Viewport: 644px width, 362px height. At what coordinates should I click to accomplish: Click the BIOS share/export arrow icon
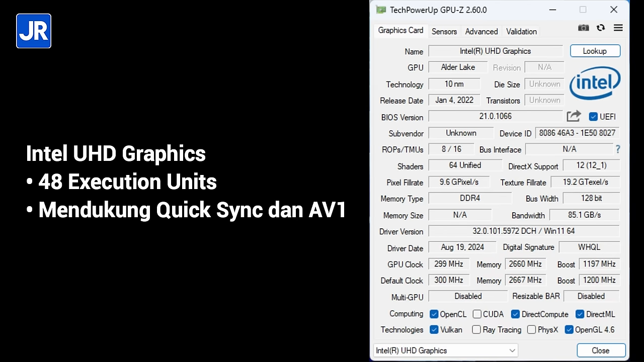574,116
